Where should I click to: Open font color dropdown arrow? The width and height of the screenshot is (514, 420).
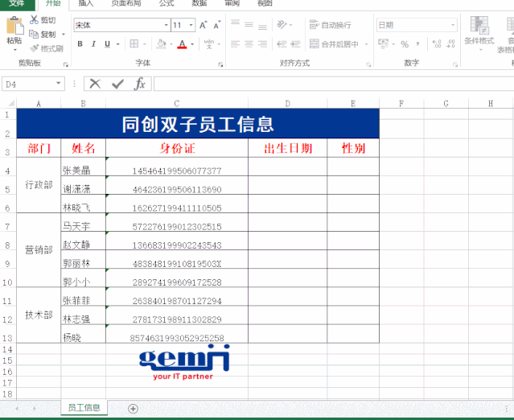coord(192,44)
